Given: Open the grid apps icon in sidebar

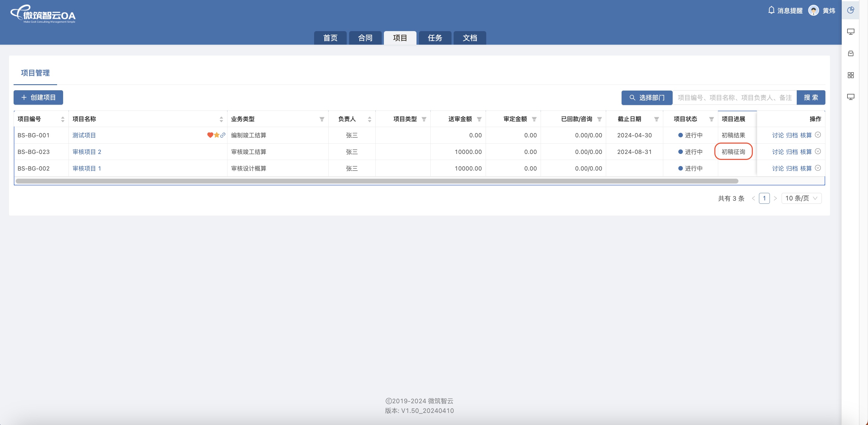Looking at the screenshot, I should pos(850,75).
